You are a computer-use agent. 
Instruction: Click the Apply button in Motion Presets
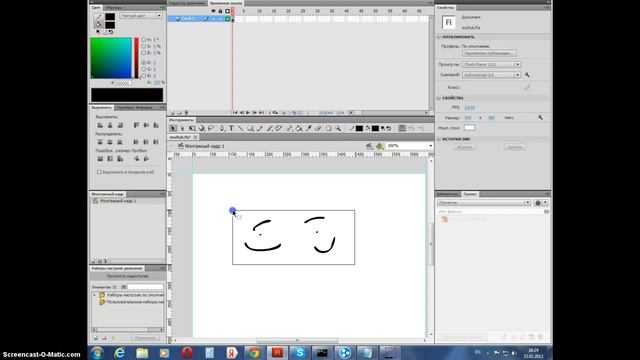(145, 338)
